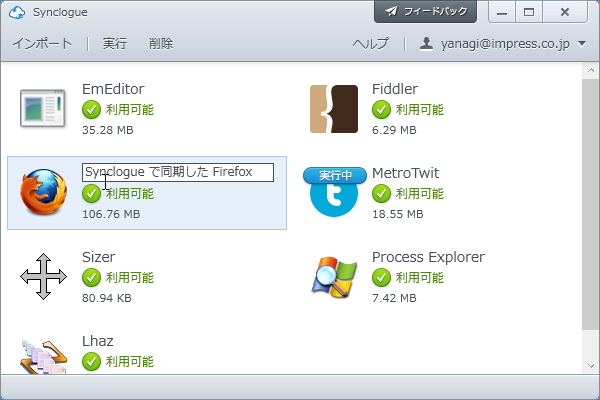This screenshot has height=400, width=600.
Task: Click green check icon under Process Explorer
Action: click(x=381, y=278)
